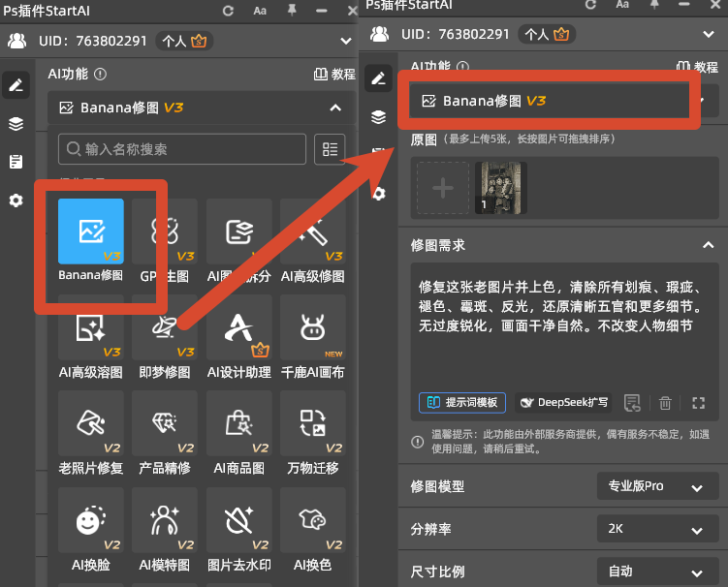Open the 万物迁移 tool
The width and height of the screenshot is (728, 587).
tap(313, 423)
